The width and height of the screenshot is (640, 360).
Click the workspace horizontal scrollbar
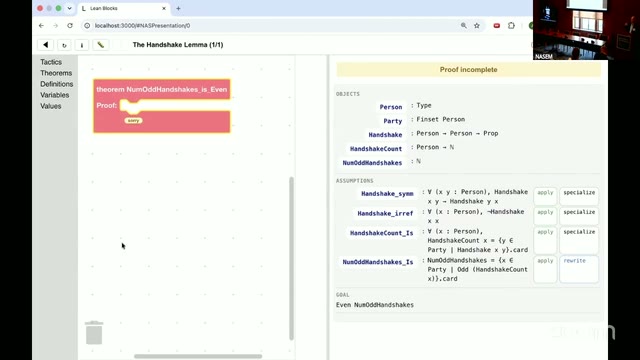tap(198, 356)
